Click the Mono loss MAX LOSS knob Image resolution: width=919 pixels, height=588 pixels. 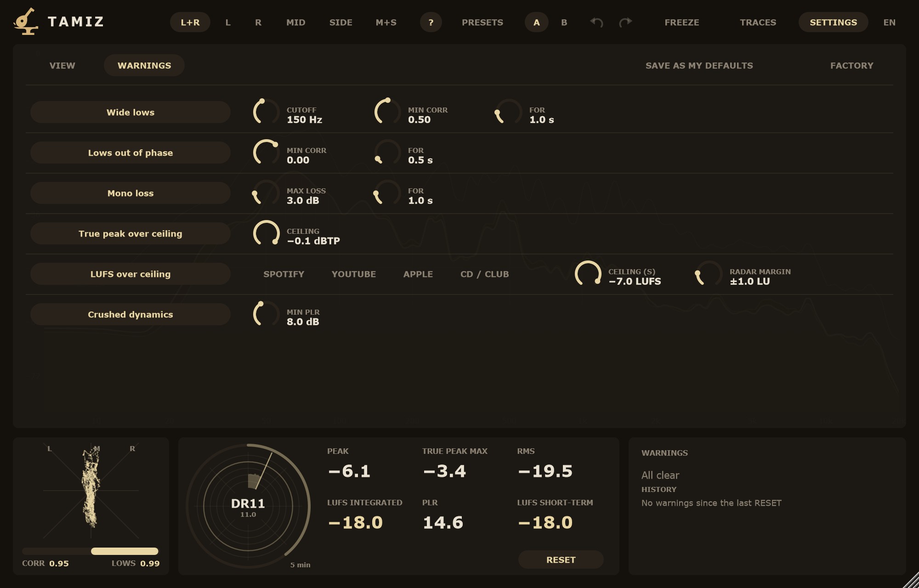(267, 193)
